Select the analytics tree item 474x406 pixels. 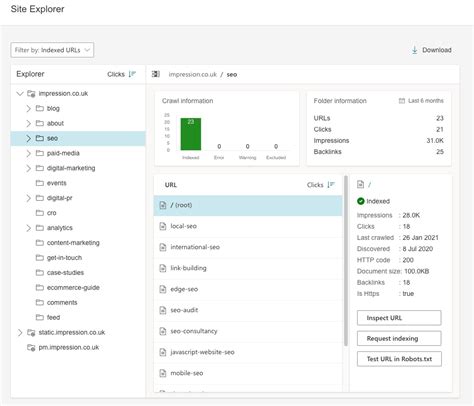click(x=78, y=228)
